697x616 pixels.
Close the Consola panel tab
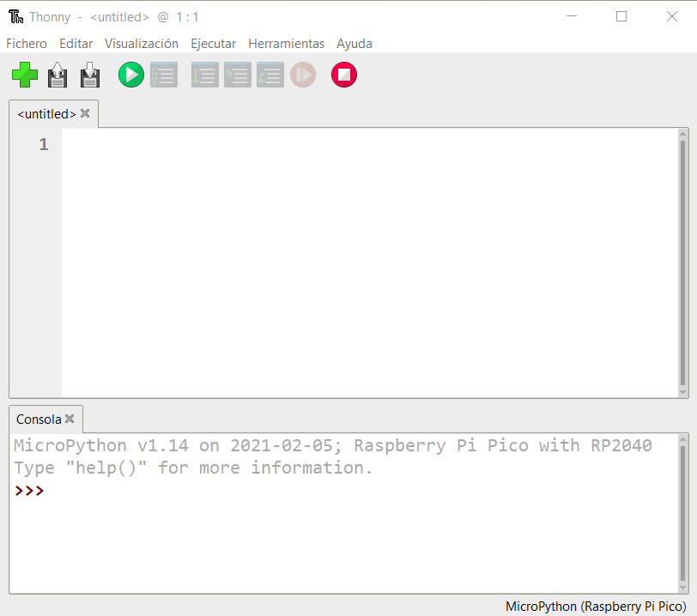[70, 420]
